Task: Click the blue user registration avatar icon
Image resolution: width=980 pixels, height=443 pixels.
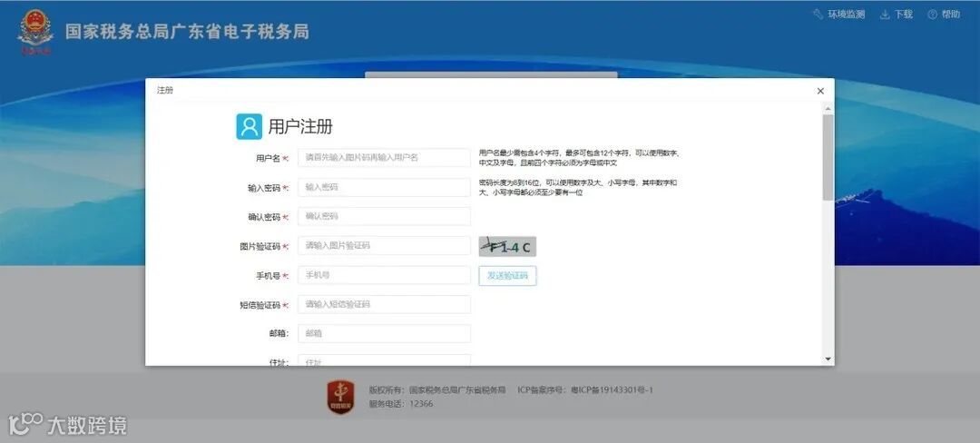Action: click(x=249, y=126)
